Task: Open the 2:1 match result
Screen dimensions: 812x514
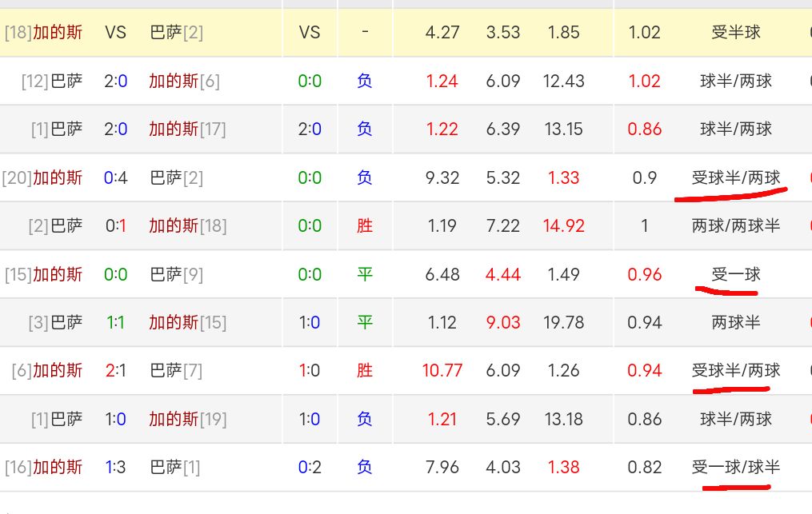Action: [116, 370]
